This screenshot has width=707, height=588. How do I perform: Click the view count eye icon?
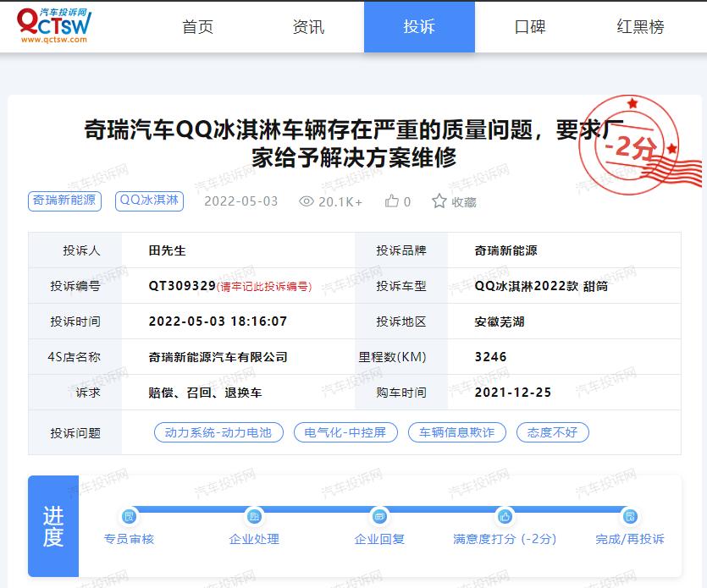tap(307, 201)
